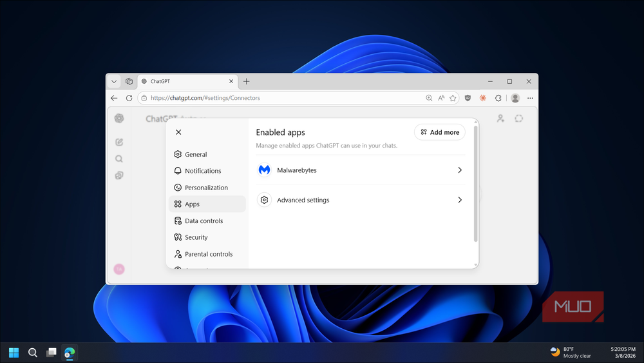Open the browser profile avatar
The width and height of the screenshot is (644, 363).
point(515,98)
